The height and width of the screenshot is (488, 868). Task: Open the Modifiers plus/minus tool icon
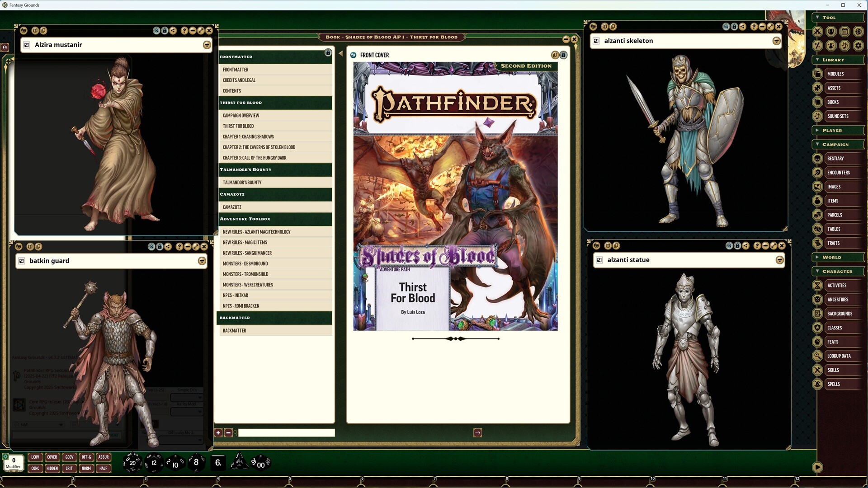click(x=817, y=45)
